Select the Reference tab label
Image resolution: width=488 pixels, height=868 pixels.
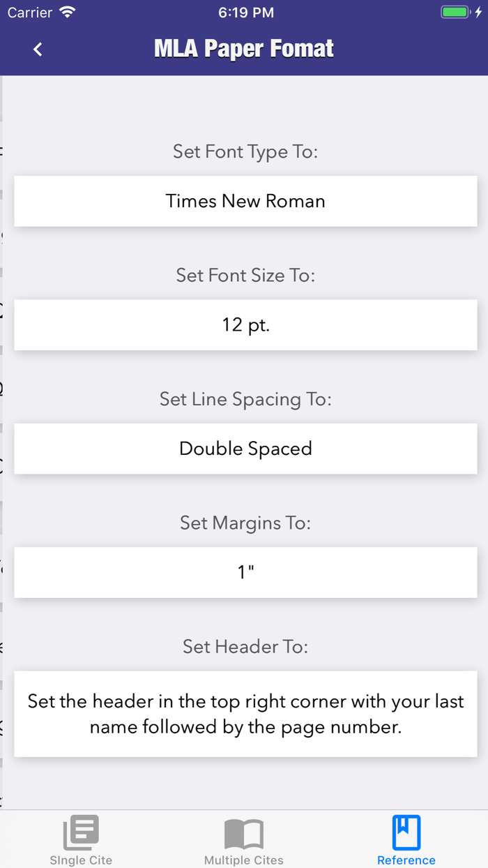pyautogui.click(x=406, y=860)
